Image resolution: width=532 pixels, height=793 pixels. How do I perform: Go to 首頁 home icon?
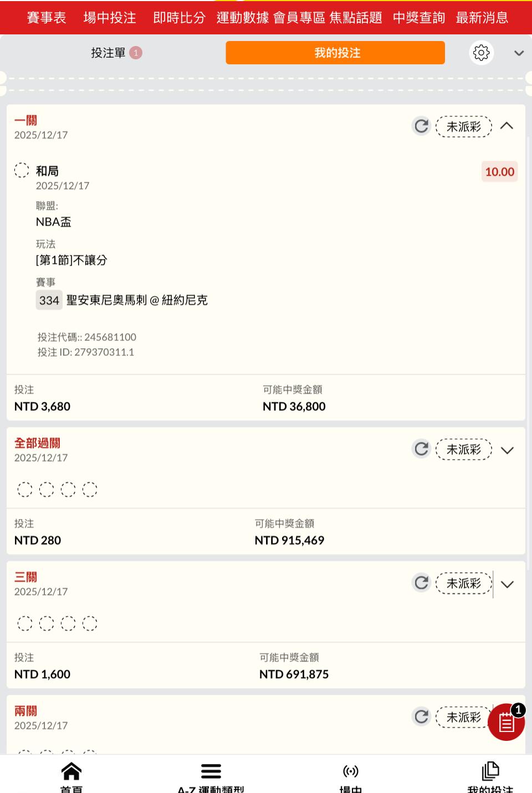(71, 772)
